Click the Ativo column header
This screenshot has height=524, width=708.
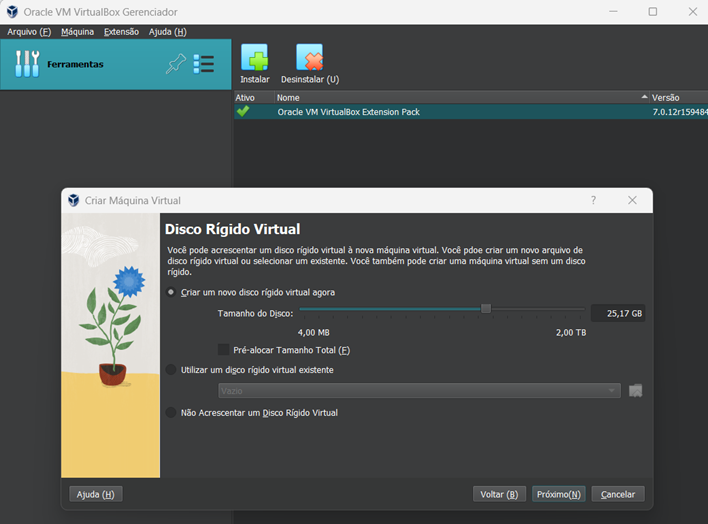coord(254,97)
